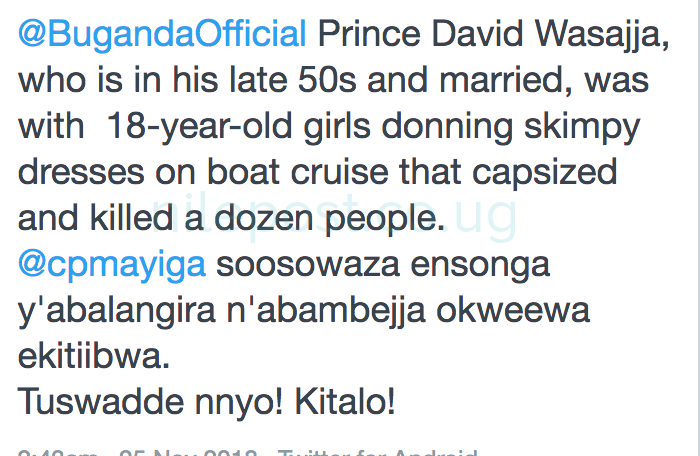Screen dimensions: 700x456
Task: Click the words soosowaza ensonga
Action: (x=408, y=266)
